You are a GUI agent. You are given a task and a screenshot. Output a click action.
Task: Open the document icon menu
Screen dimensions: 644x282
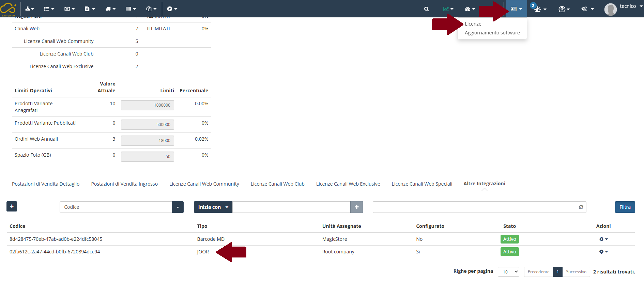[x=90, y=9]
